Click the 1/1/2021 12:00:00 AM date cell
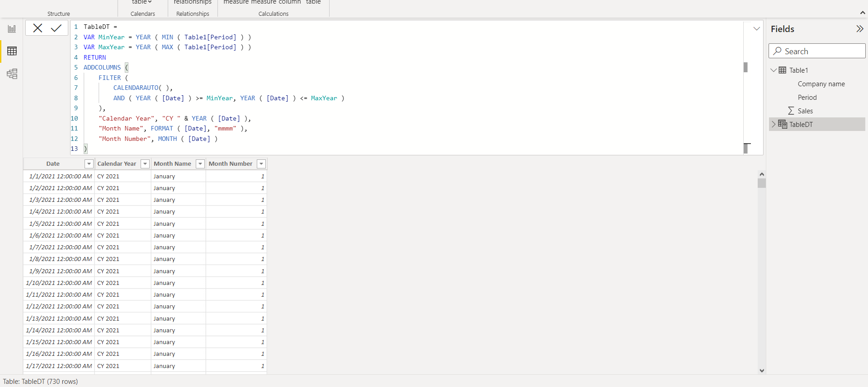Image resolution: width=868 pixels, height=387 pixels. 60,177
